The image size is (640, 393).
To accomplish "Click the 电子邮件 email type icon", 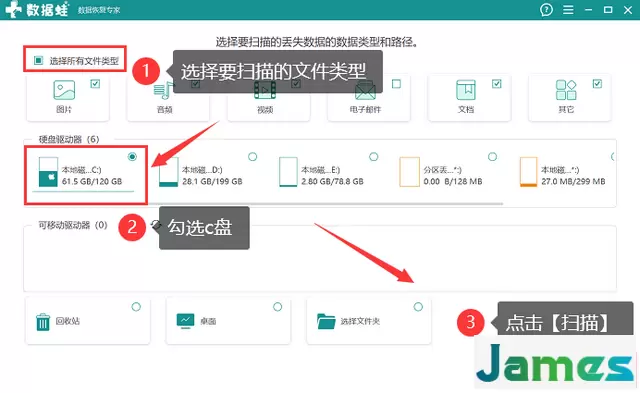I will (x=365, y=90).
